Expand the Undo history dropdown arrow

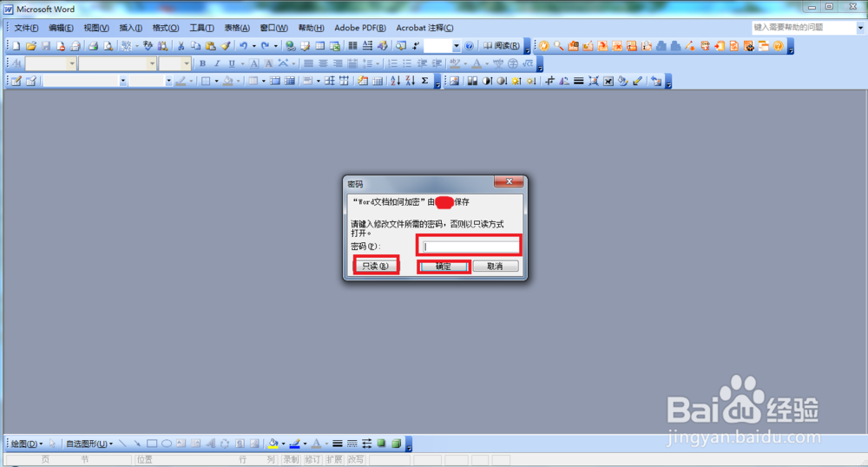[x=253, y=46]
